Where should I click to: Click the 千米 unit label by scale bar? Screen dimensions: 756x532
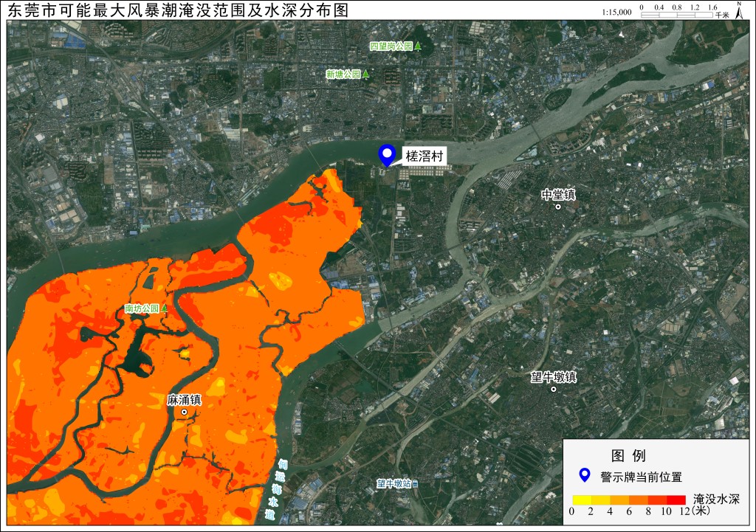click(722, 15)
